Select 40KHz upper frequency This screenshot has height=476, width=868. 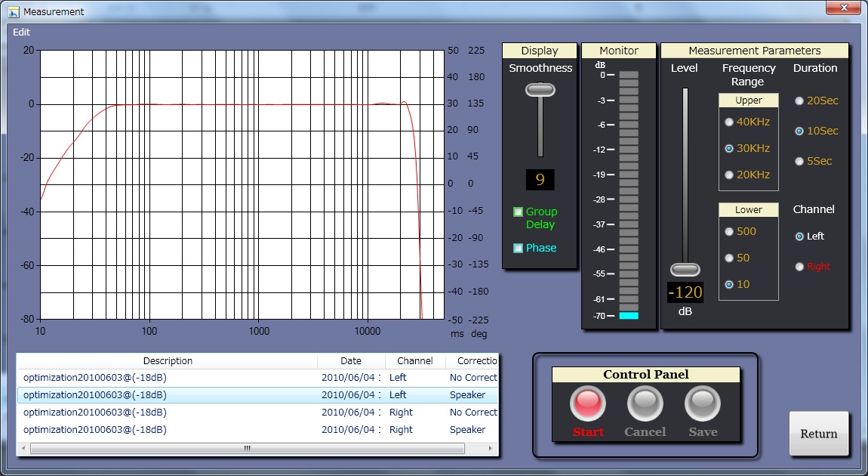[728, 122]
